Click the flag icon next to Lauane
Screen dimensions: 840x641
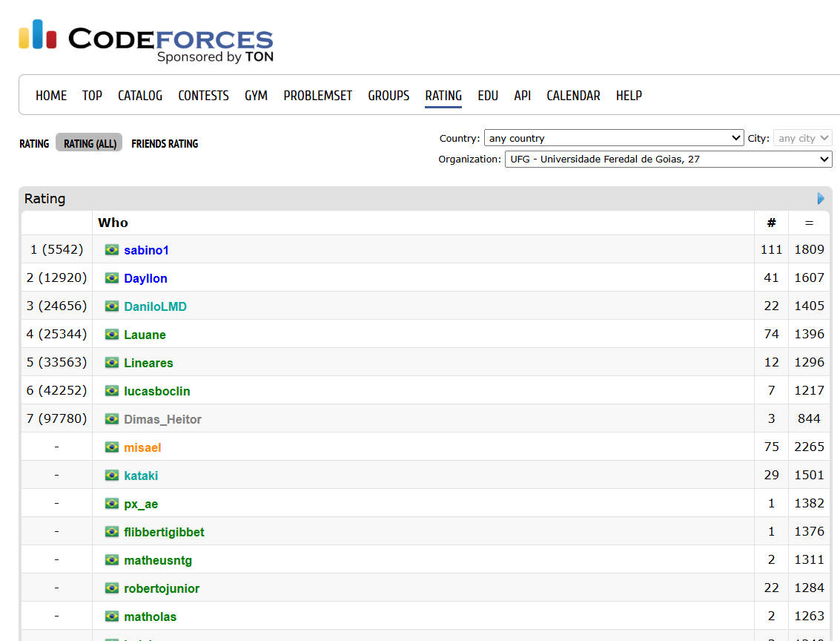click(x=112, y=335)
